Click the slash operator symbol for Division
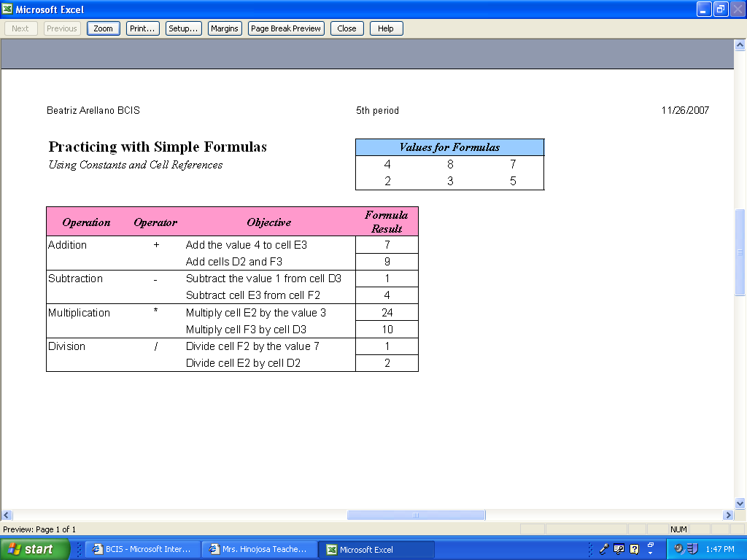747x560 pixels. [156, 346]
